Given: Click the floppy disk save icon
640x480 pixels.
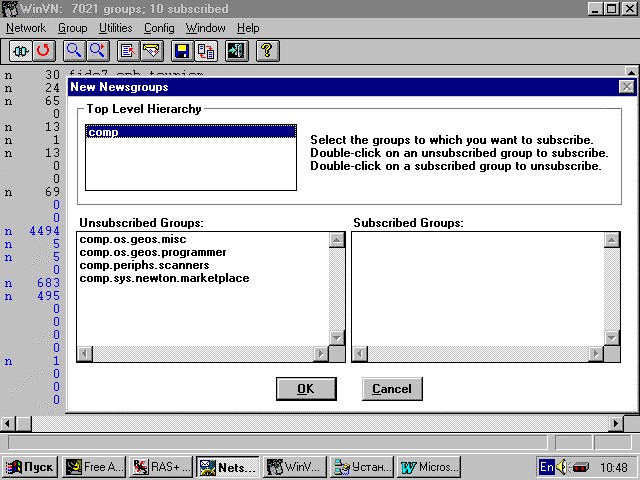Looking at the screenshot, I should [182, 50].
